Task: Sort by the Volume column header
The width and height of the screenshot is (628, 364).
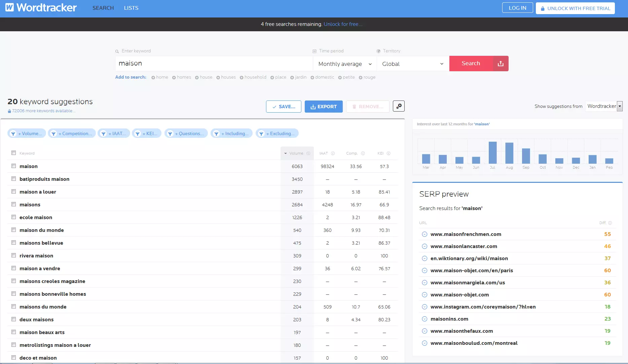Action: 297,153
